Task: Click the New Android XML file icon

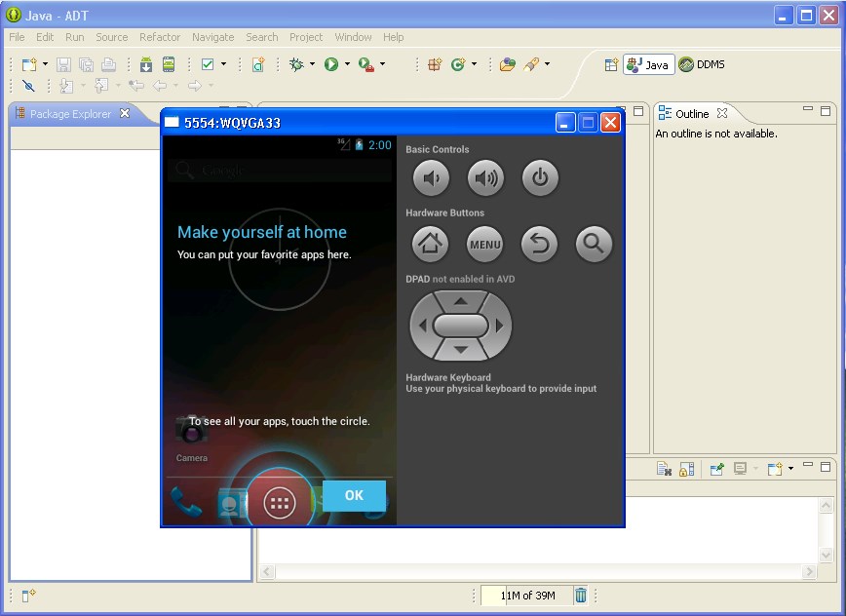Action: pos(259,64)
